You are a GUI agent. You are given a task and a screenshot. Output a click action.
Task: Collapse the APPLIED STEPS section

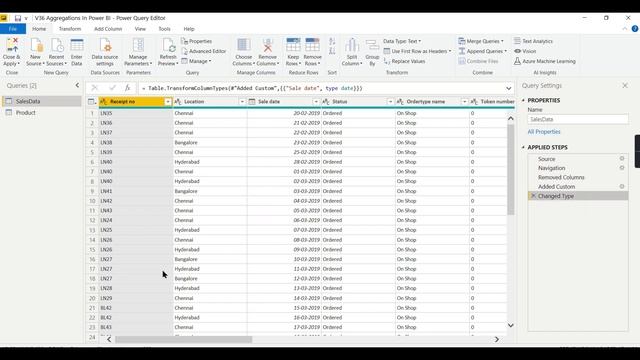click(523, 147)
